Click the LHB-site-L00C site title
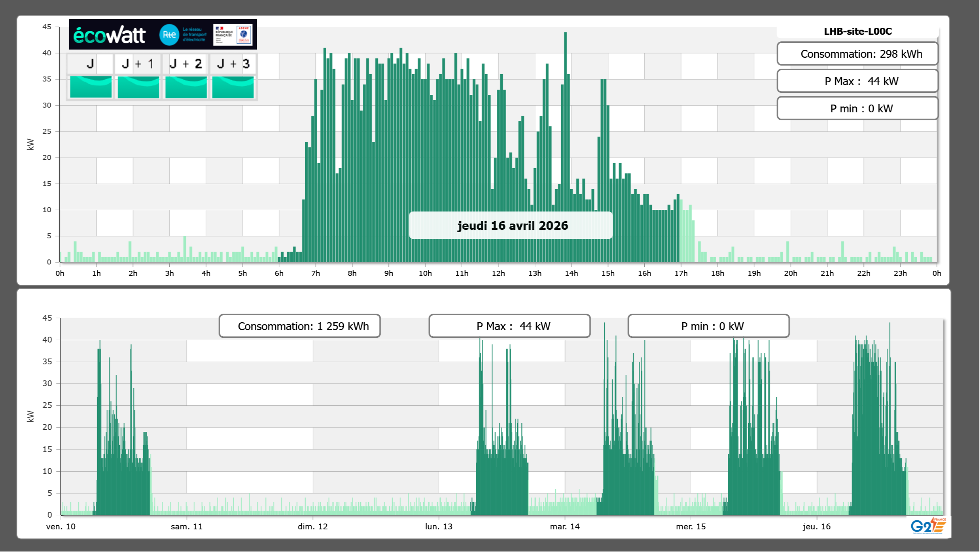Viewport: 980px width, 552px height. (857, 31)
